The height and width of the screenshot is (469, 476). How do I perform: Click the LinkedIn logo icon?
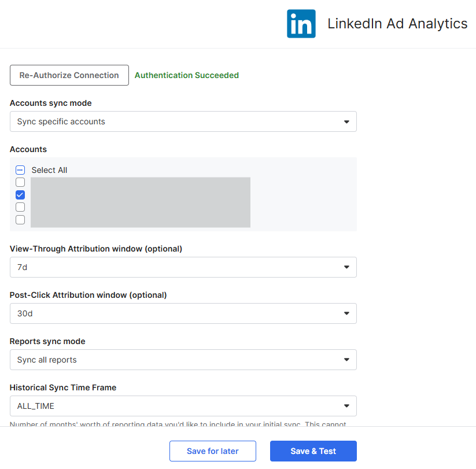[x=301, y=24]
